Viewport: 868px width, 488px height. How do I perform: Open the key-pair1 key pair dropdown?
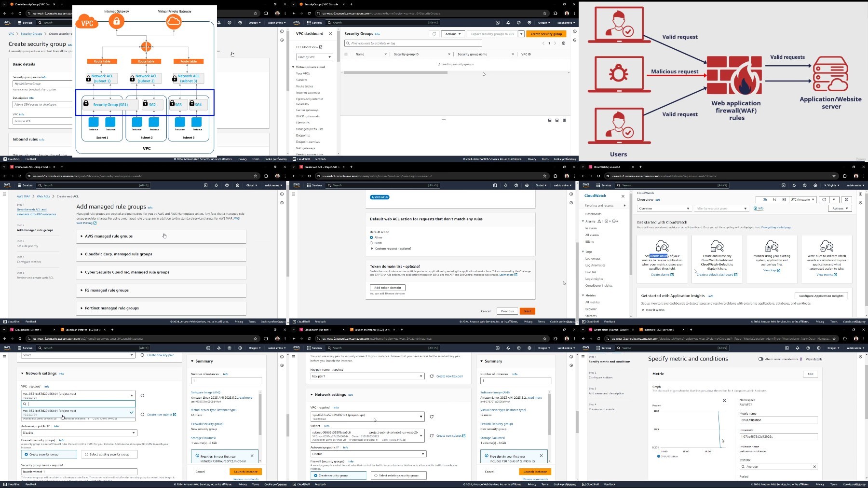(367, 376)
